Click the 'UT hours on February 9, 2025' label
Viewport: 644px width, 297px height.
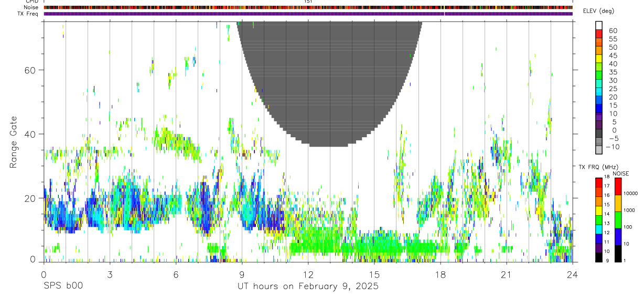[x=308, y=287]
